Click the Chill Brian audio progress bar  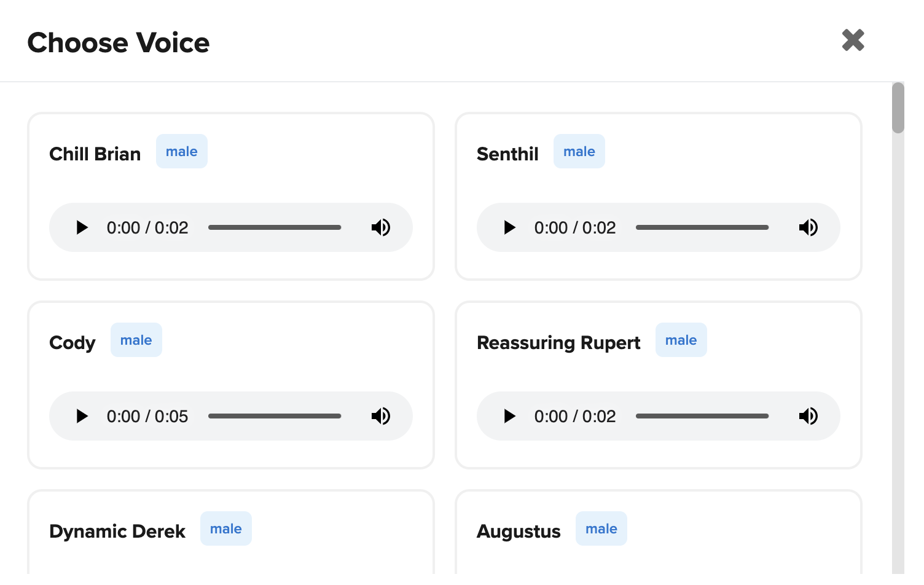(x=275, y=228)
